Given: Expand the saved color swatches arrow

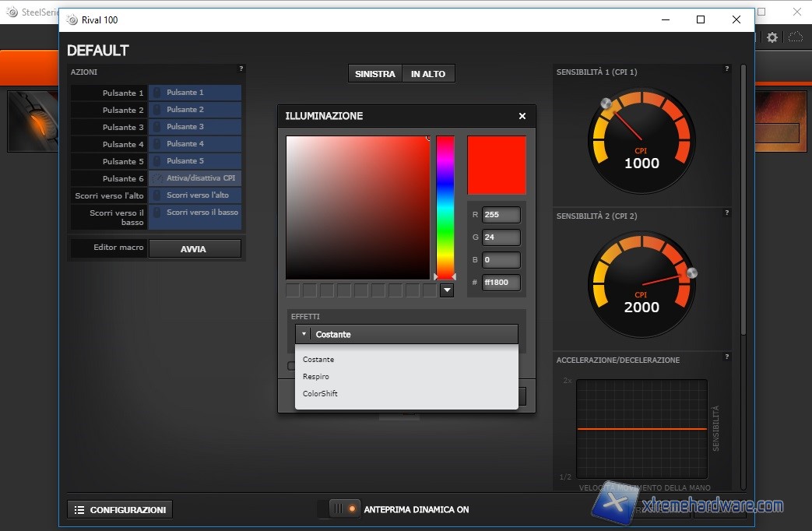Looking at the screenshot, I should tap(447, 290).
